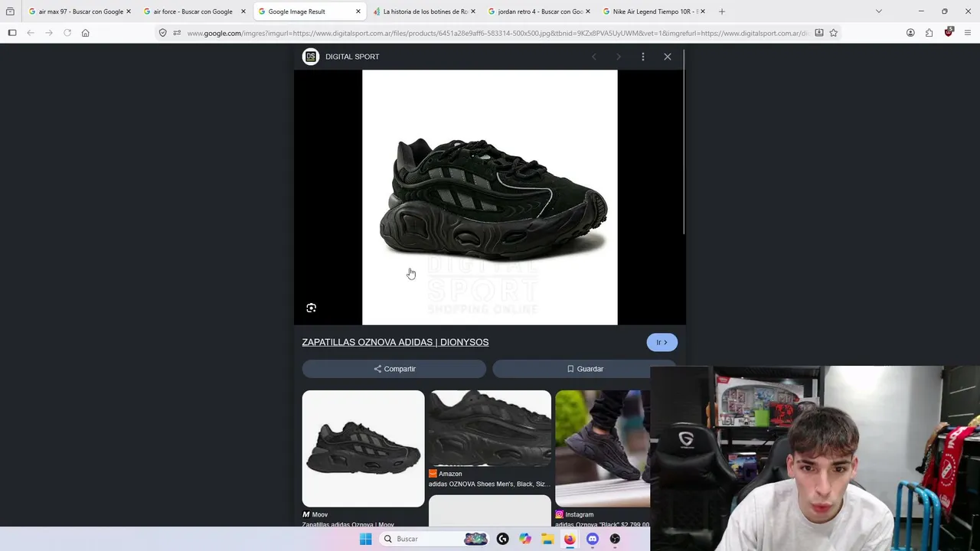Close the 'jordan retro 4' tab
The height and width of the screenshot is (551, 980).
point(588,11)
